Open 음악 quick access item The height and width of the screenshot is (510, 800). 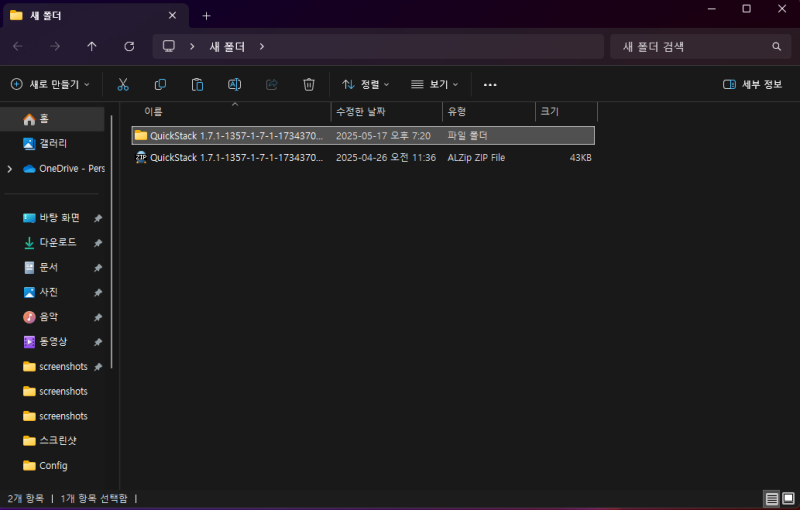(x=41, y=317)
